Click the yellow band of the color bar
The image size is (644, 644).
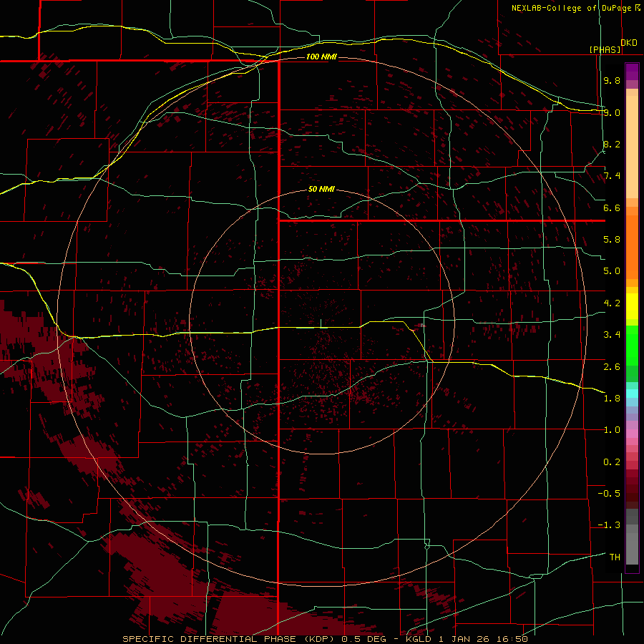(x=632, y=306)
